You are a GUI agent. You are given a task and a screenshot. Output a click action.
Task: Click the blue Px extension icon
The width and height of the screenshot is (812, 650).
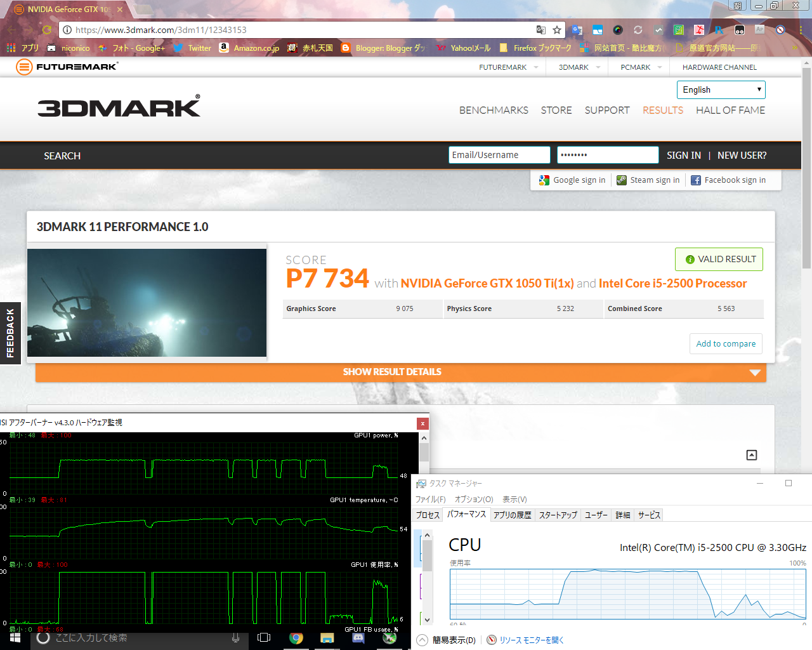pos(719,30)
